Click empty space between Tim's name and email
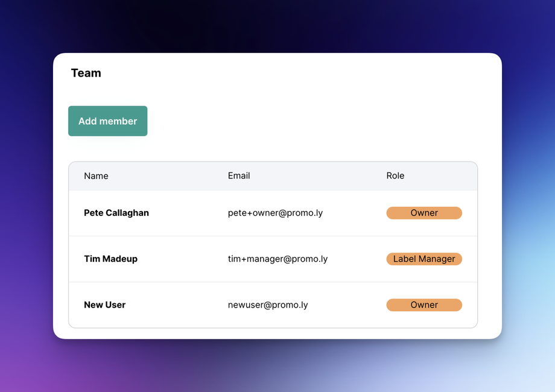 [x=181, y=259]
